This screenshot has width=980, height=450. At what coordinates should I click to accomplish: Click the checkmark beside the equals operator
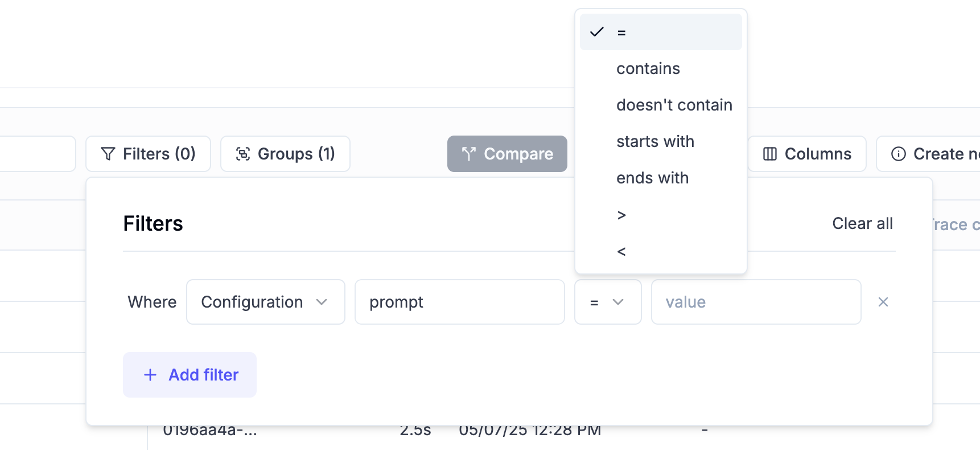(596, 32)
